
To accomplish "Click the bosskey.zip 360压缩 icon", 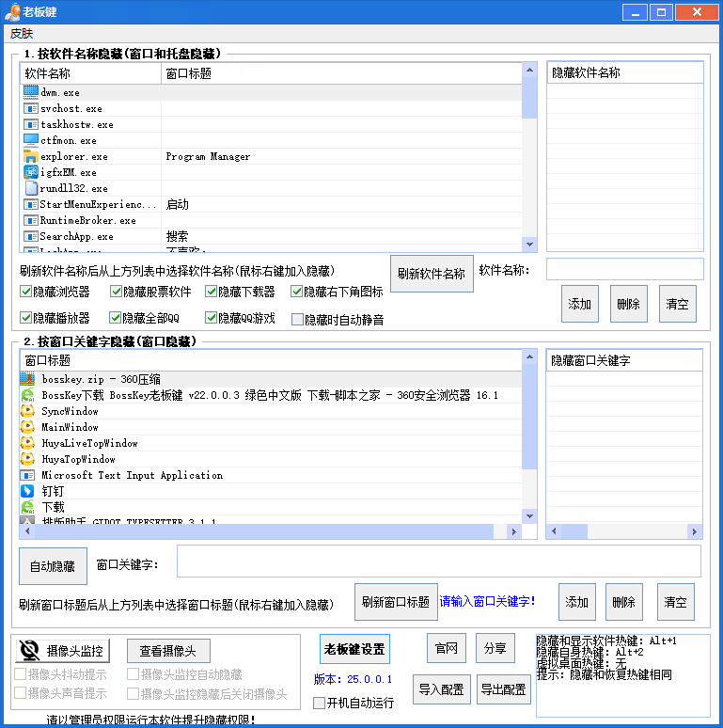I will (x=27, y=379).
